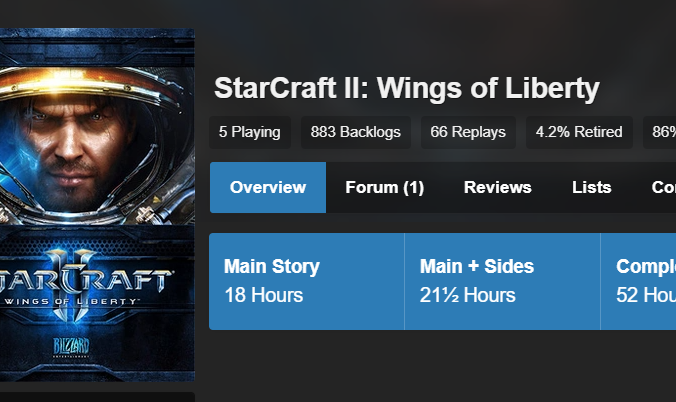This screenshot has height=402, width=676.
Task: Select the Main + Sides 21½ Hours tile
Action: click(x=502, y=281)
